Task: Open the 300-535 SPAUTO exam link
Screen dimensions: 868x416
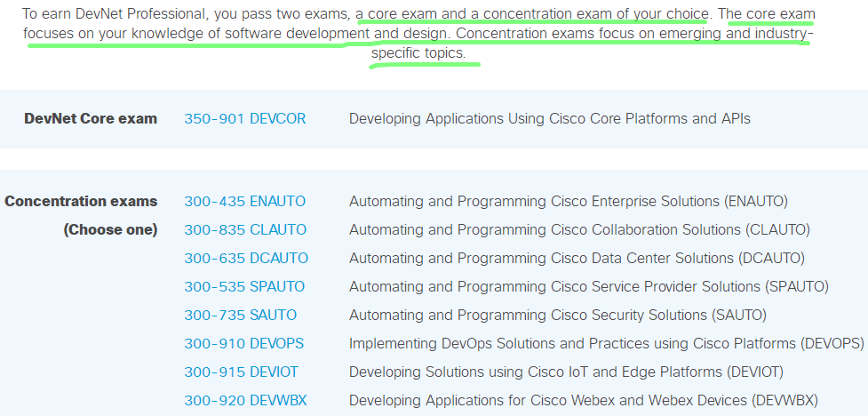Action: click(x=244, y=286)
